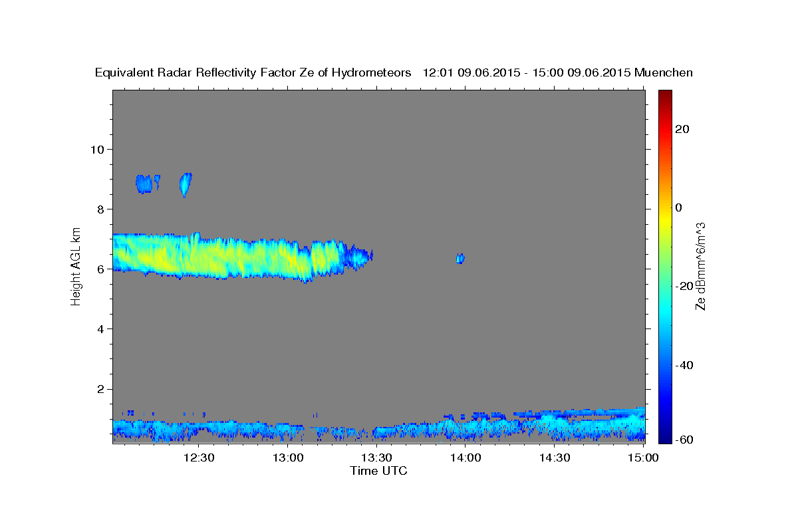Click the left blue cloud patch near 9 km
This screenshot has width=798, height=532.
[144, 184]
